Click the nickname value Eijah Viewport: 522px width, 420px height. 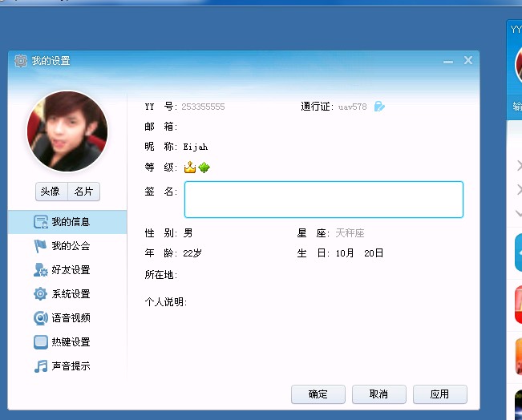[x=196, y=147]
